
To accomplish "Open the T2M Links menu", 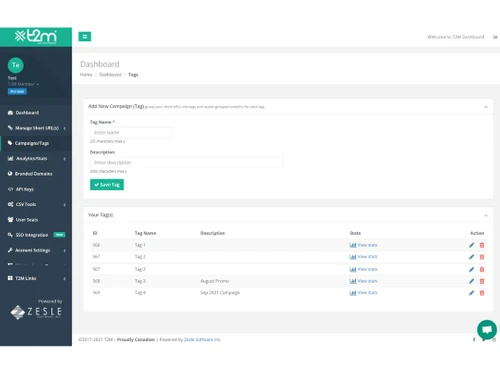I will pos(26,278).
